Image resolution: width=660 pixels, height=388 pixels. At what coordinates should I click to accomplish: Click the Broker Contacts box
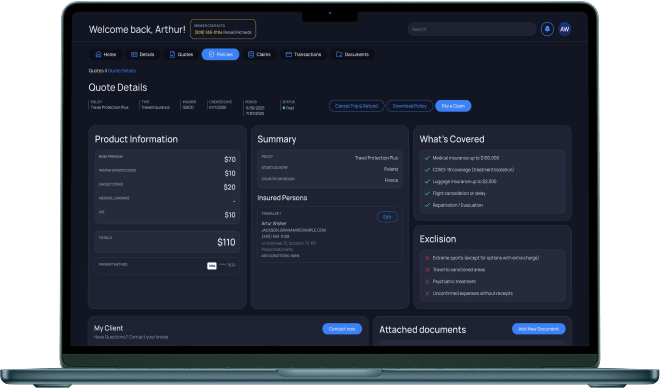[x=223, y=29]
